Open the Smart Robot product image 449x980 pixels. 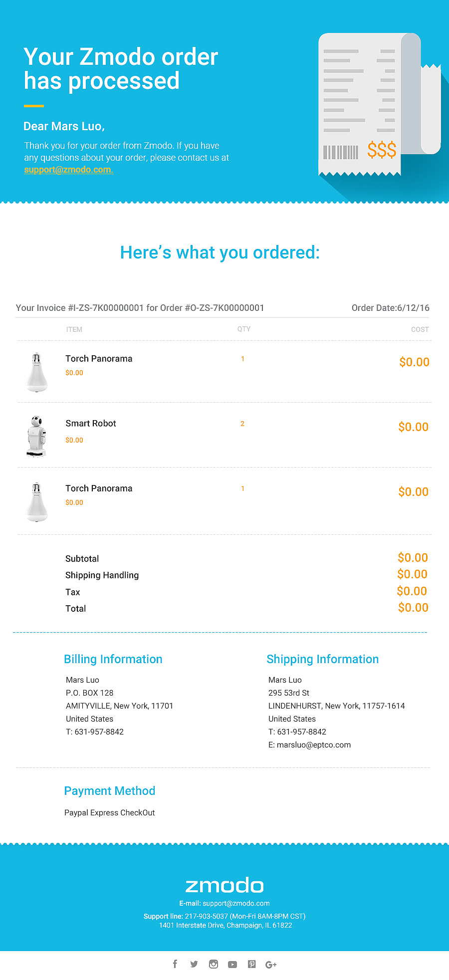pos(36,436)
